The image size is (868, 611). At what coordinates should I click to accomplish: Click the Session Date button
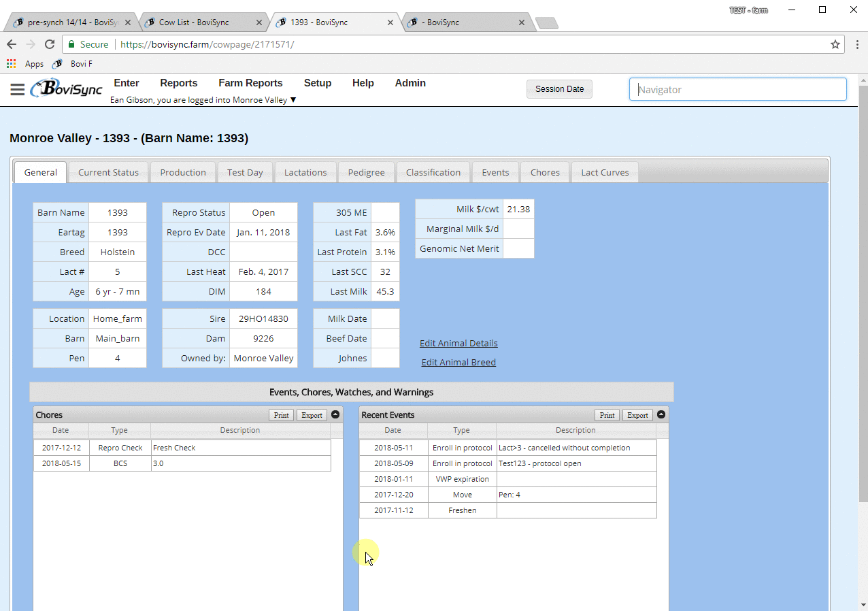click(559, 89)
